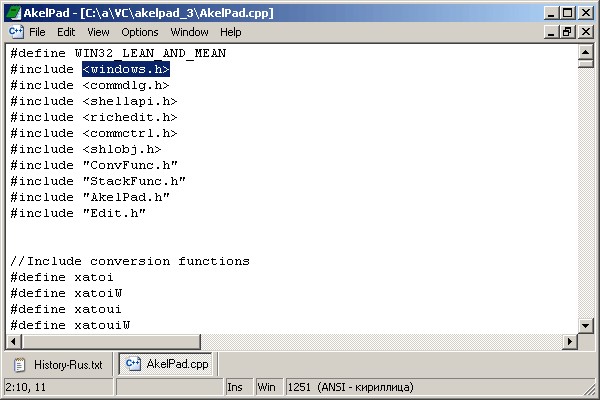Screen dimensions: 600x400
Task: Click the <commdlg.h> include line
Action: point(90,85)
